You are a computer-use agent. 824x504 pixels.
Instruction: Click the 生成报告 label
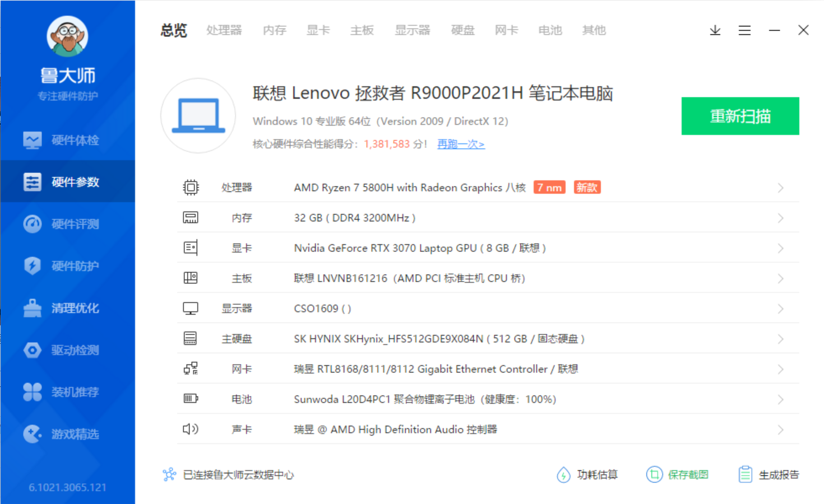click(x=779, y=475)
